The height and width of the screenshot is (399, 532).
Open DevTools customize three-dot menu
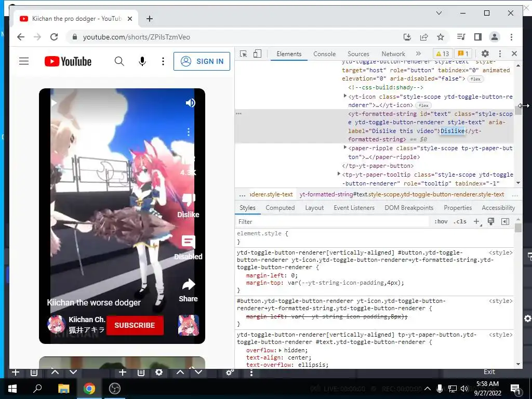click(500, 54)
